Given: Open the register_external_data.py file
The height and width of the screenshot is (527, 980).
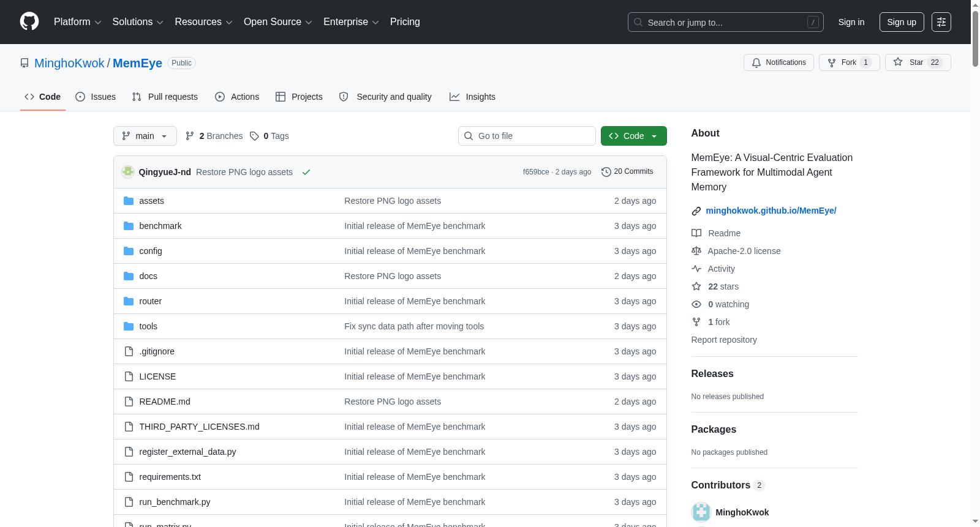Looking at the screenshot, I should coord(187,452).
